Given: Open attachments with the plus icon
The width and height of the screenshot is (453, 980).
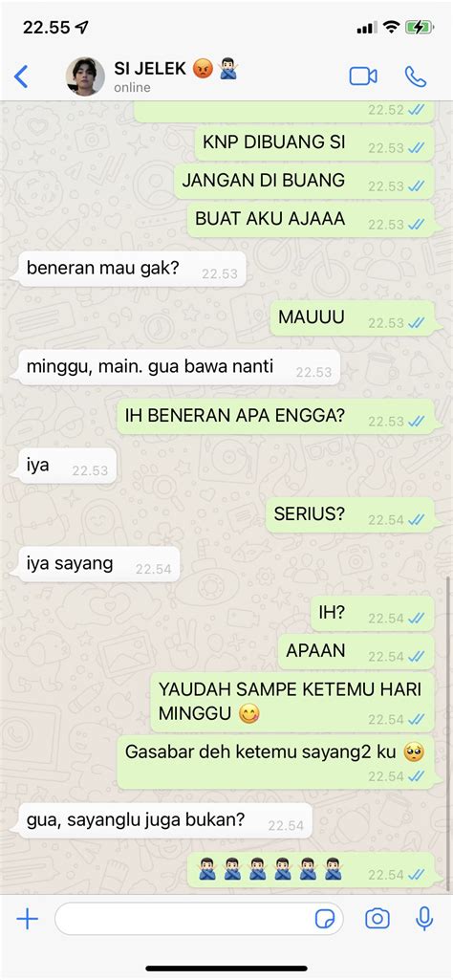Looking at the screenshot, I should [27, 919].
